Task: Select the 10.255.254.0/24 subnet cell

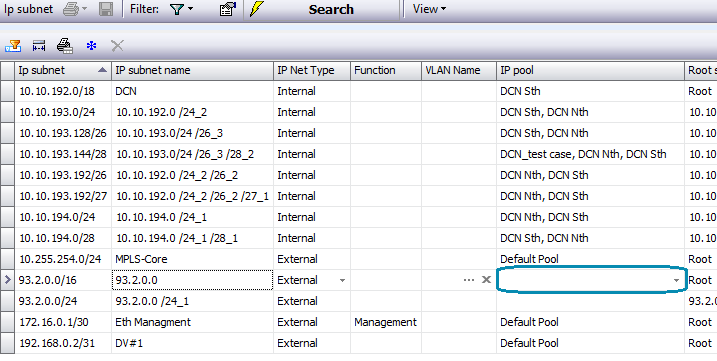Action: pos(63,259)
